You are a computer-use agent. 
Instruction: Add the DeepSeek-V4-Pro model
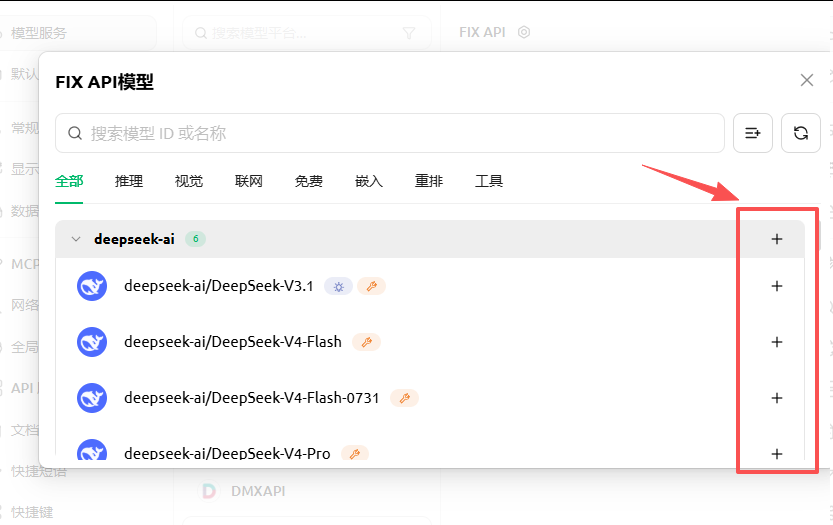click(777, 453)
